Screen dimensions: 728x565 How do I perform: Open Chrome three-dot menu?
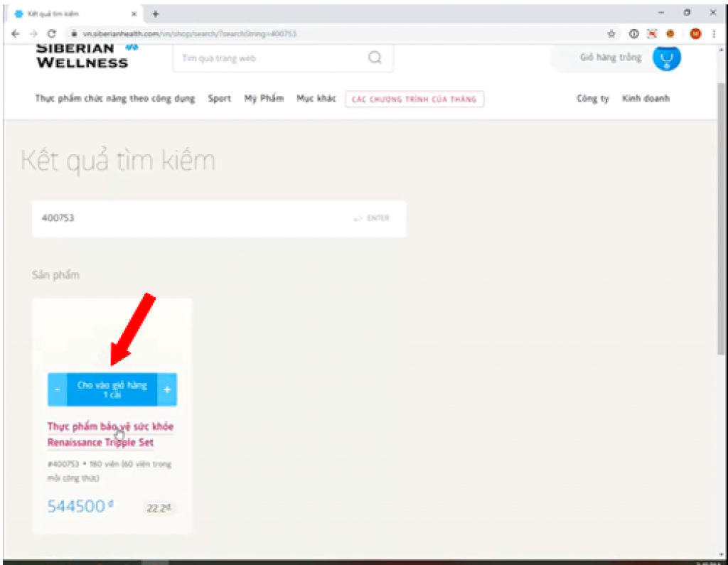point(714,33)
